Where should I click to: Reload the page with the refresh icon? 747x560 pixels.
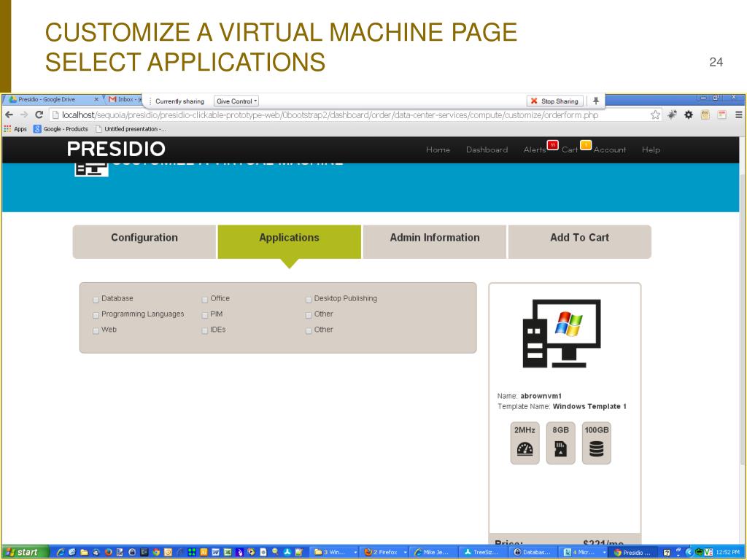click(x=39, y=114)
